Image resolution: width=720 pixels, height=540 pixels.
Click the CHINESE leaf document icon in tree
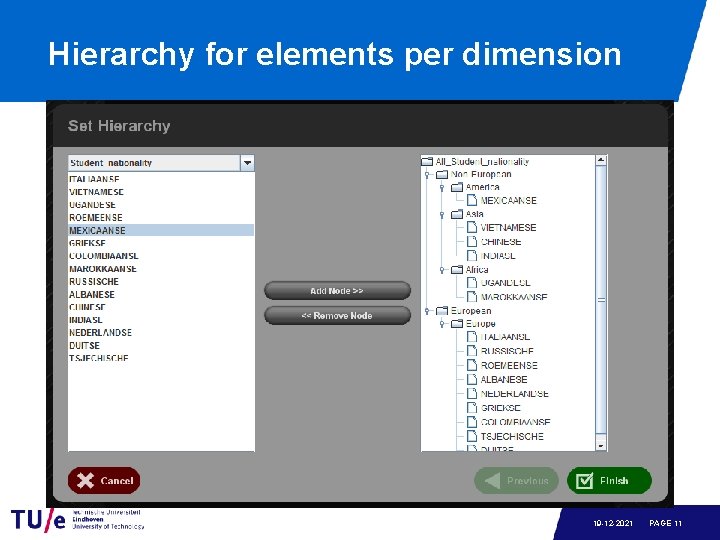coord(472,242)
